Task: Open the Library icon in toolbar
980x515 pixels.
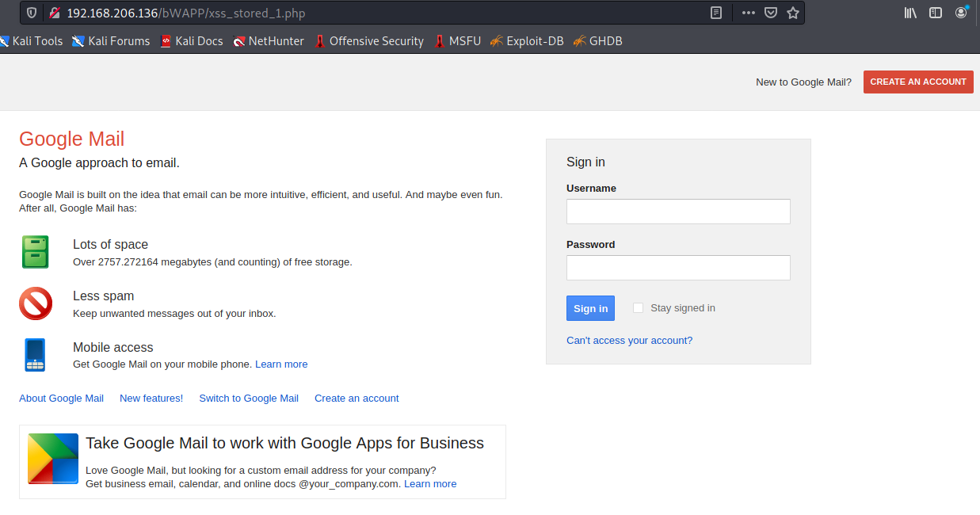Action: [x=910, y=13]
